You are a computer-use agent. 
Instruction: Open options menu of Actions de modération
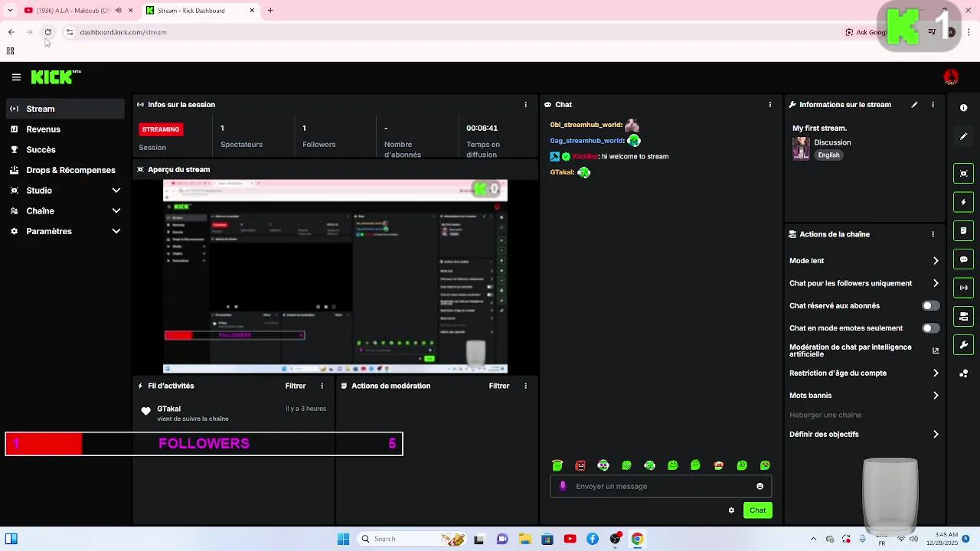(x=525, y=386)
